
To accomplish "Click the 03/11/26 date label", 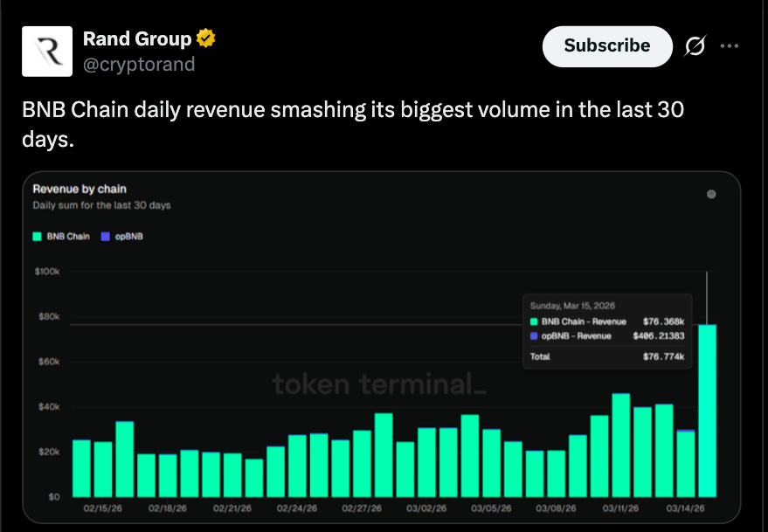I will 620,508.
